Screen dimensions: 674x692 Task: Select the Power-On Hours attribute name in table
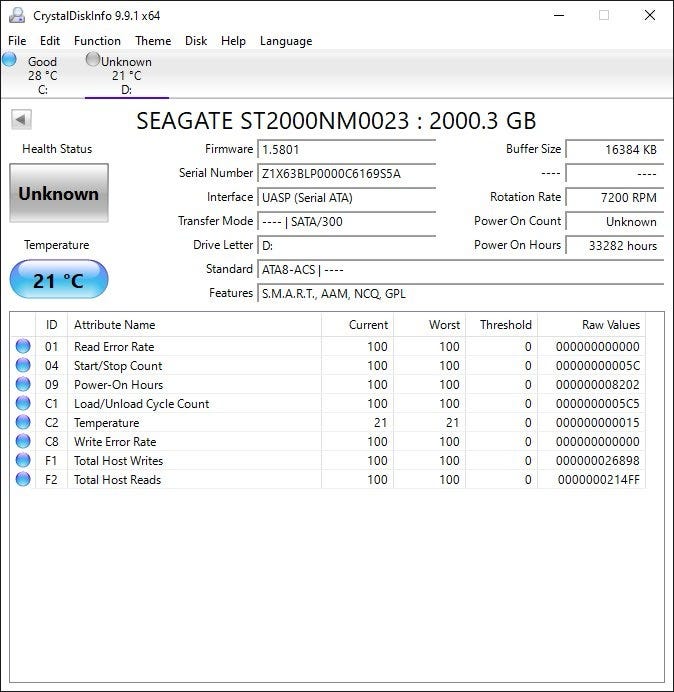[118, 385]
